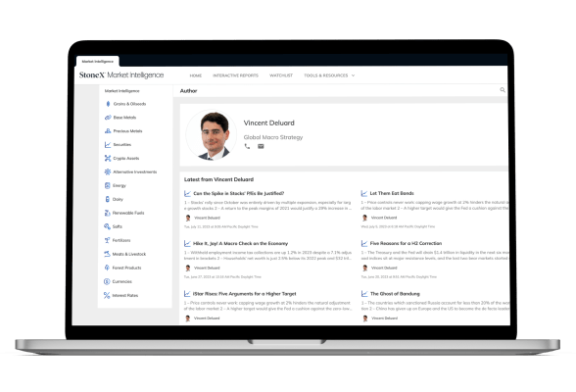Select Renewable Fuels in sidebar
Screen dimensions: 576x392
pyautogui.click(x=128, y=213)
